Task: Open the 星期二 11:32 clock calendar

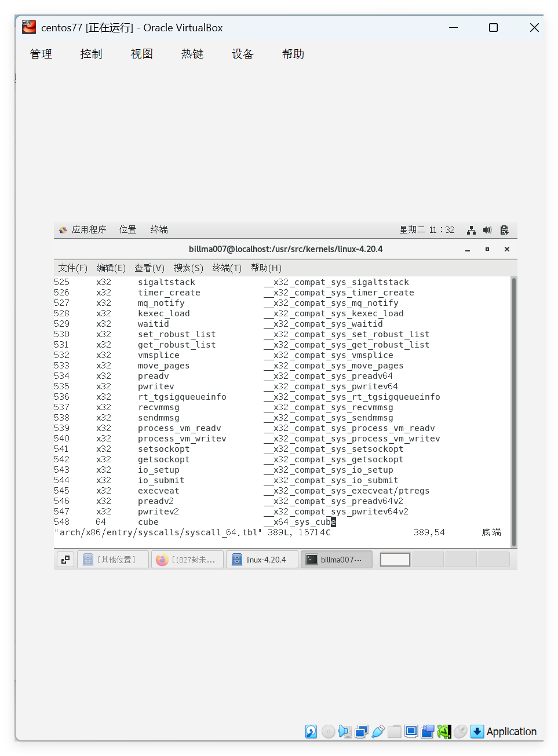Action: point(426,230)
